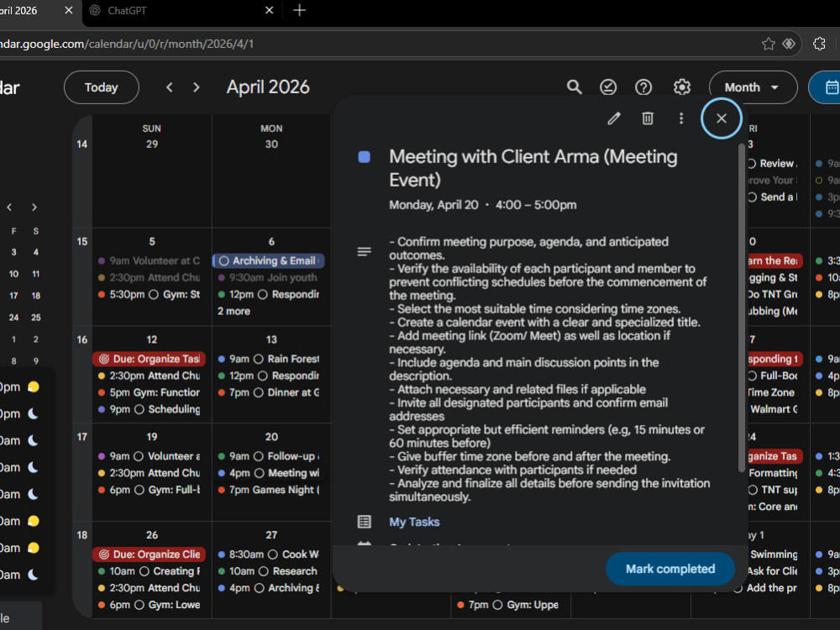Viewport: 840px width, 630px height.
Task: Open the browser extensions puzzle icon
Action: 819,44
